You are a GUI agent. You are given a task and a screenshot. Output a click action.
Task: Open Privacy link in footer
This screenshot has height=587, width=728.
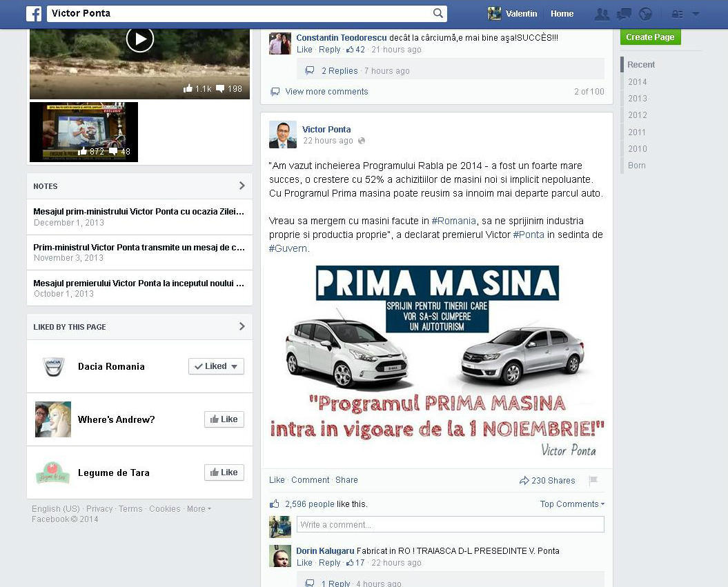[99, 508]
